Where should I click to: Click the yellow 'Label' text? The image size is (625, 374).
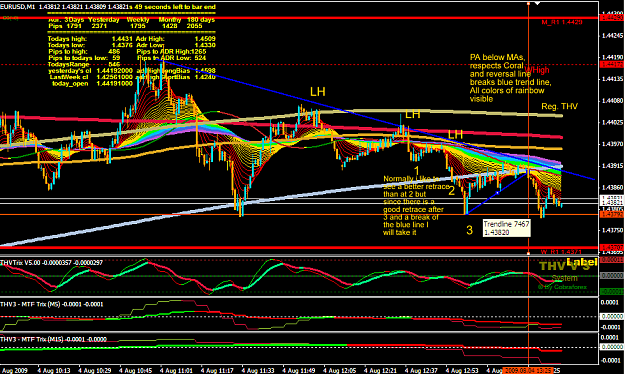(x=582, y=262)
